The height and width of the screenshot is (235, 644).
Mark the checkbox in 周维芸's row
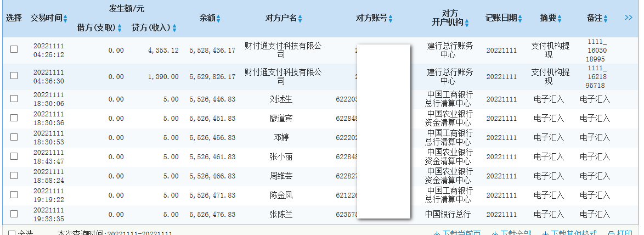[14, 176]
